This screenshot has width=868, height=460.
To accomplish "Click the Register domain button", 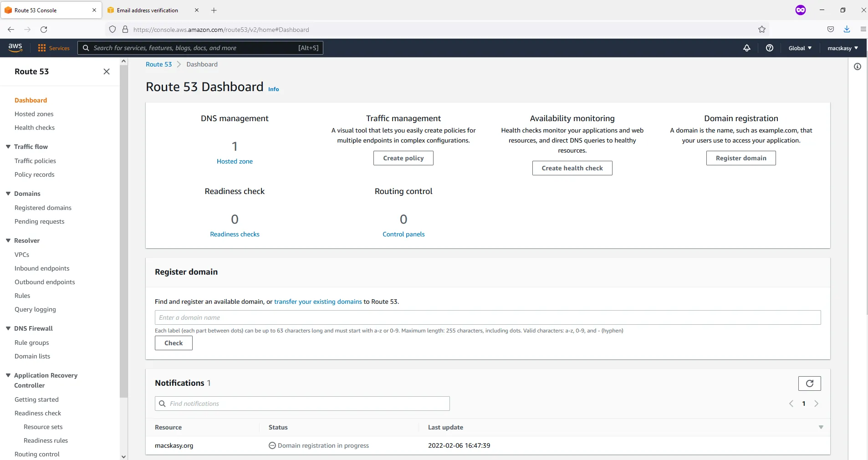I will (x=741, y=158).
